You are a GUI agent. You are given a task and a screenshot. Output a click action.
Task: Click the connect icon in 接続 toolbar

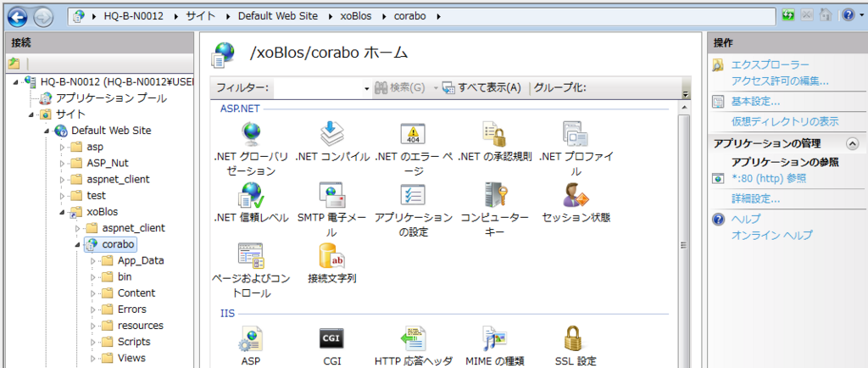(14, 63)
